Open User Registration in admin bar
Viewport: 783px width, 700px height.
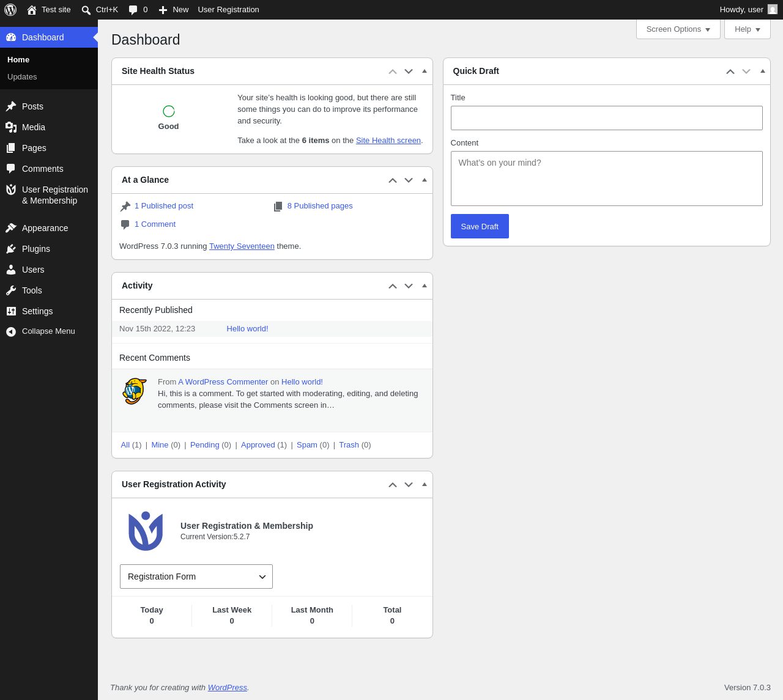[x=228, y=10]
